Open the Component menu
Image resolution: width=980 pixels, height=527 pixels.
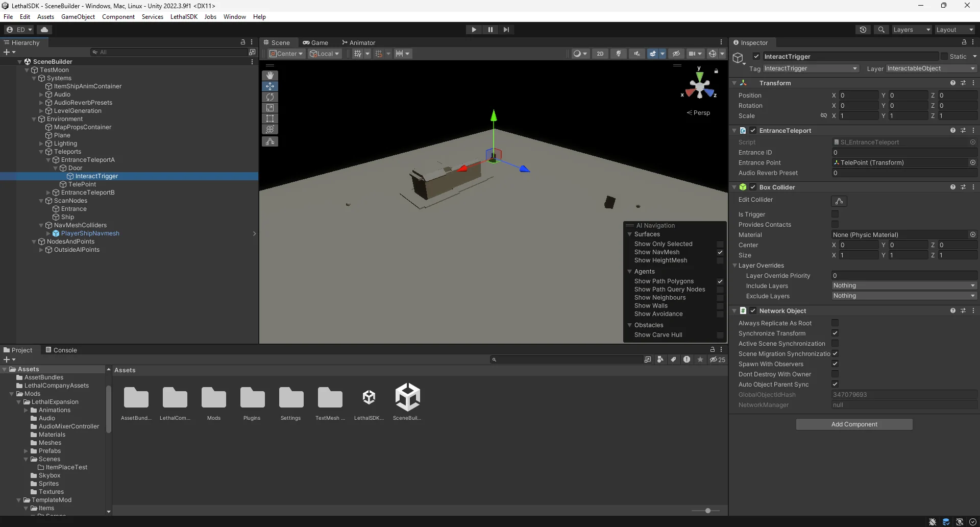click(x=118, y=17)
